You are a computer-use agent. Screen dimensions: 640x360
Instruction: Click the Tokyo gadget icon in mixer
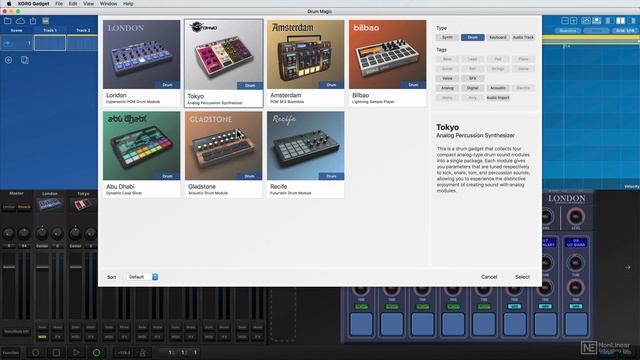pyautogui.click(x=83, y=204)
